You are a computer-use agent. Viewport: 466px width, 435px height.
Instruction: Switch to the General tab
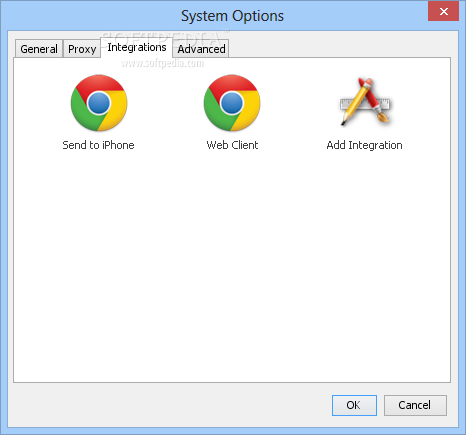(39, 49)
